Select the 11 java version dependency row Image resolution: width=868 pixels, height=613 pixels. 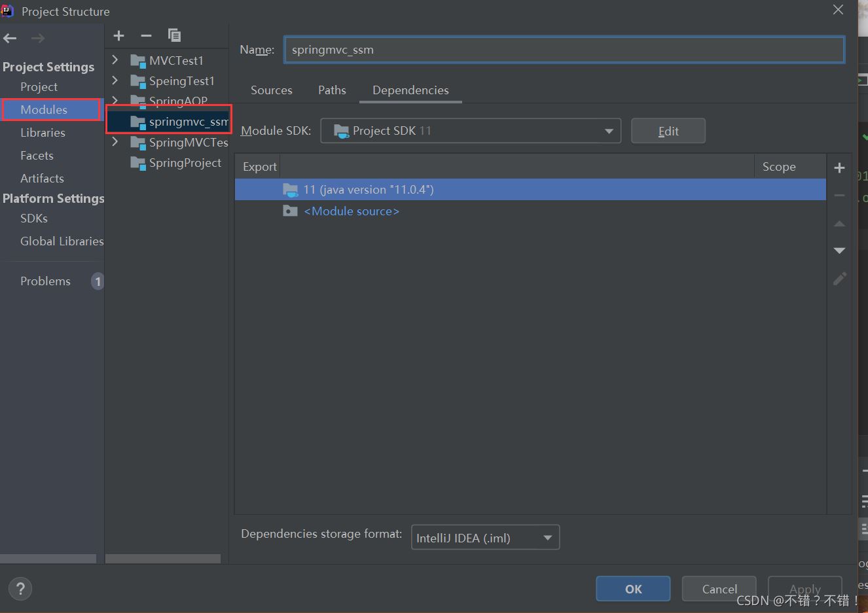pos(530,190)
